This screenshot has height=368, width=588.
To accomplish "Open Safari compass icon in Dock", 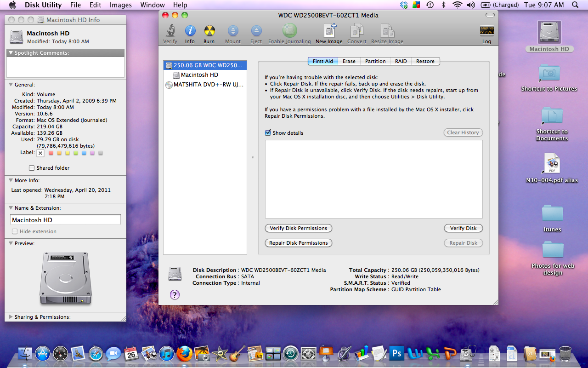I will pos(96,353).
